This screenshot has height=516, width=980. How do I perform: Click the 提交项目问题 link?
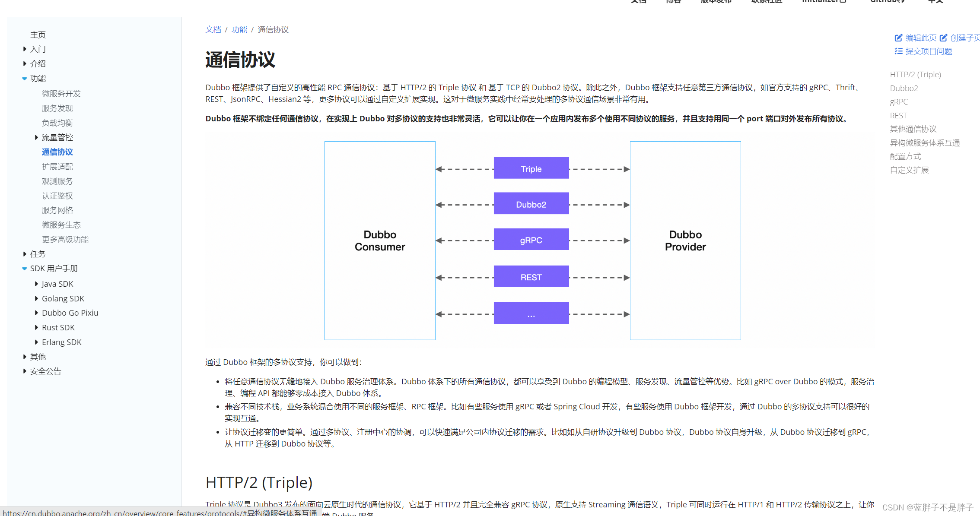929,51
